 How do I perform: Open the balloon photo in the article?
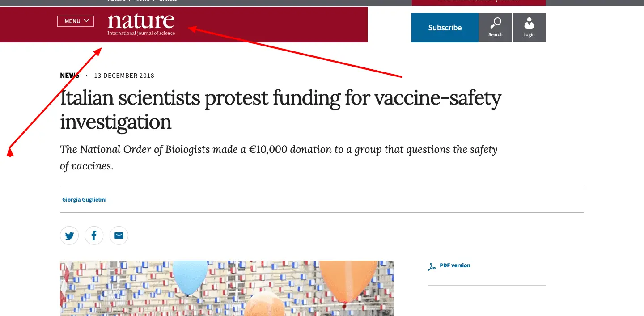pyautogui.click(x=226, y=288)
